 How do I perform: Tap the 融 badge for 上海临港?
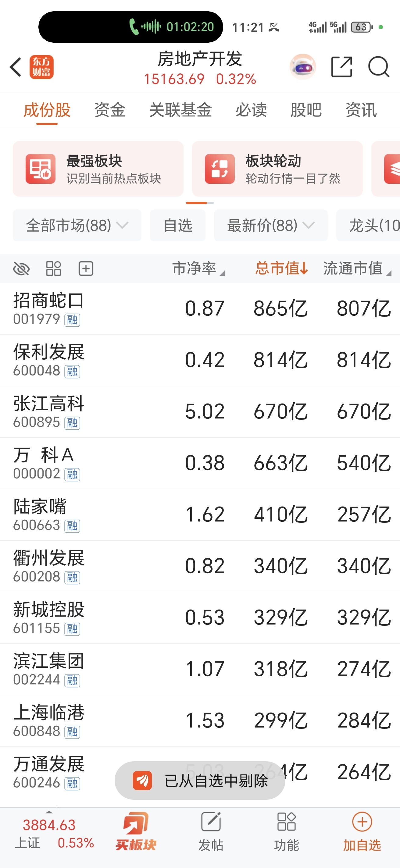click(x=72, y=732)
